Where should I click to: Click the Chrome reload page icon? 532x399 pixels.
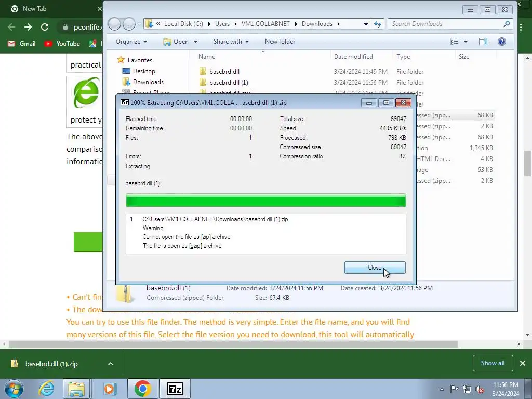point(45,27)
